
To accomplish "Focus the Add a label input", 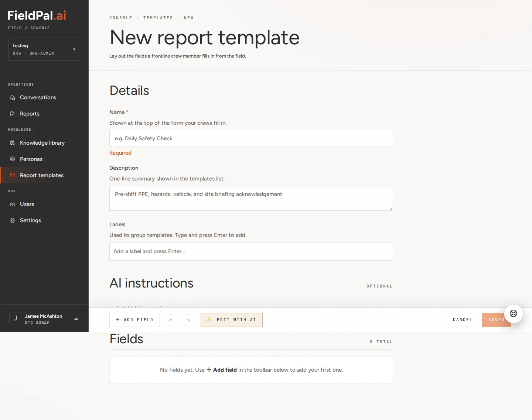I will click(x=251, y=251).
